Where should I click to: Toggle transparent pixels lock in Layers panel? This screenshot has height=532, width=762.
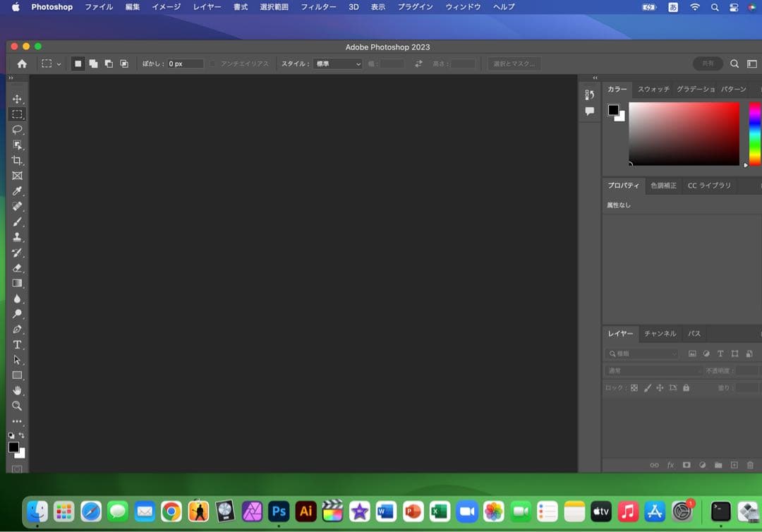634,387
